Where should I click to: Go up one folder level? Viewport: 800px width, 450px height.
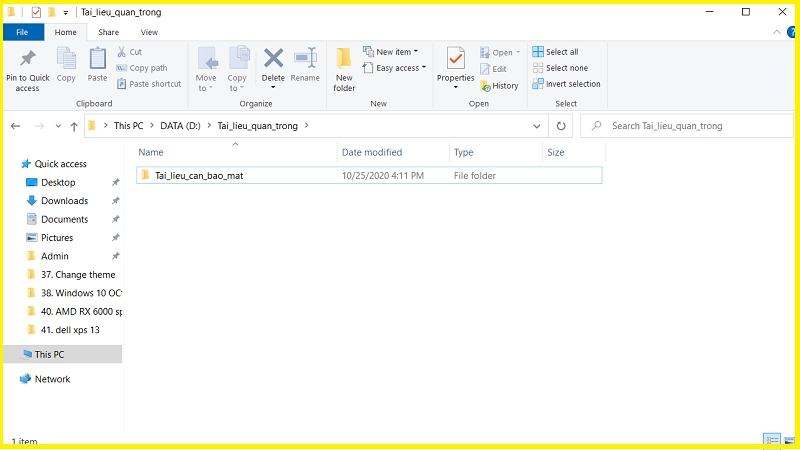pos(74,126)
